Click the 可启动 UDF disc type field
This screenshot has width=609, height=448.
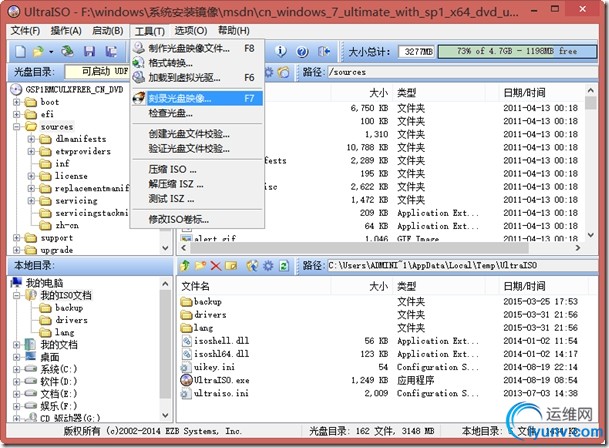[97, 71]
